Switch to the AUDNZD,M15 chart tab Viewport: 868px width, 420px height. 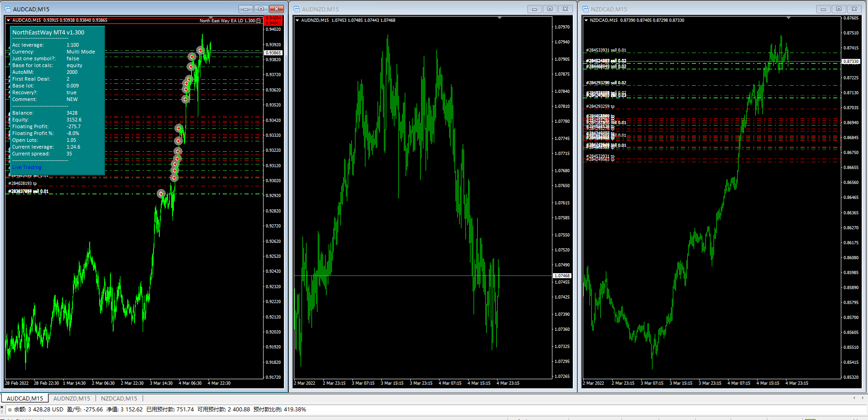point(72,399)
